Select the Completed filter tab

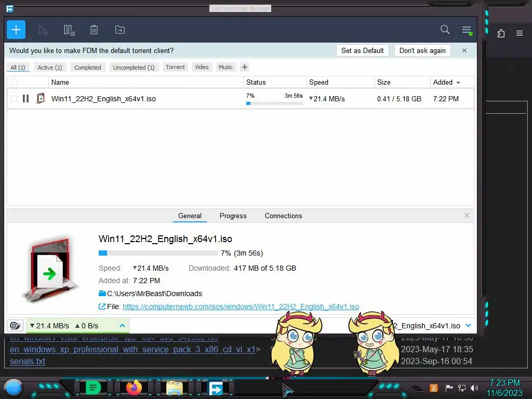88,67
